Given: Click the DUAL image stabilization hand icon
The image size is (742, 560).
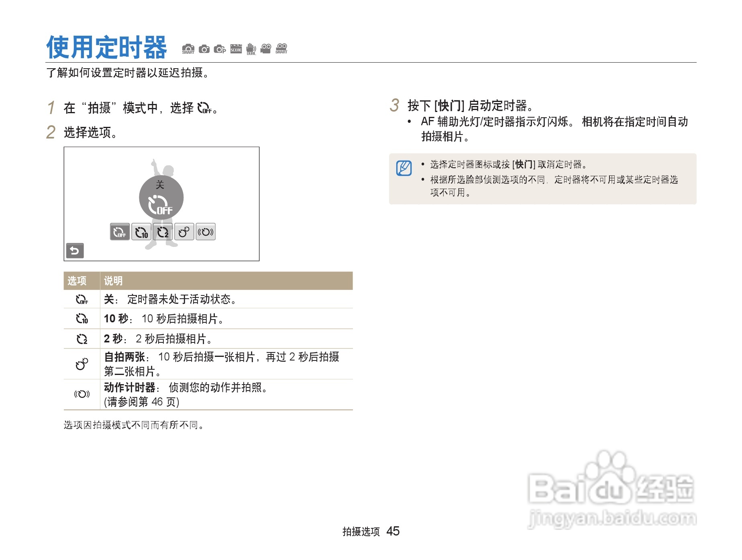Looking at the screenshot, I should 251,49.
